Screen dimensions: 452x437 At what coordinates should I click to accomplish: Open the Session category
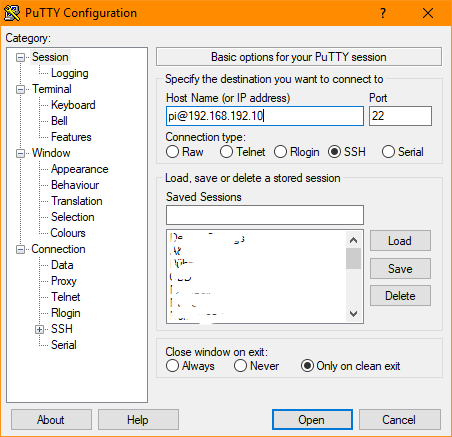point(50,57)
